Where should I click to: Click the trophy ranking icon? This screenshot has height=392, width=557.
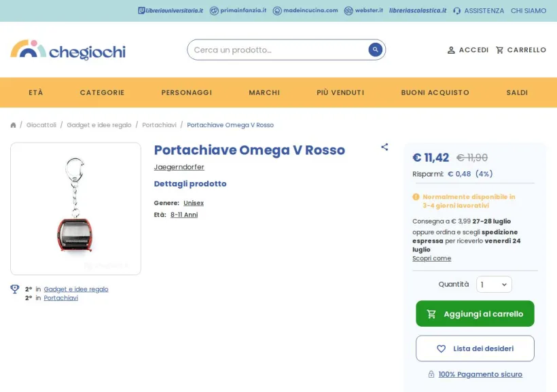[15, 289]
